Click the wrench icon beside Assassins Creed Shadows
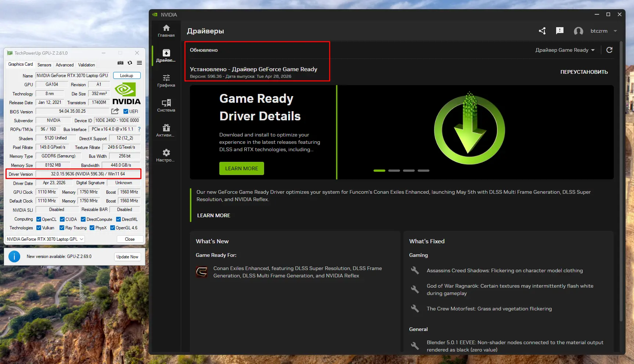Viewport: 634px width, 364px height. point(415,270)
